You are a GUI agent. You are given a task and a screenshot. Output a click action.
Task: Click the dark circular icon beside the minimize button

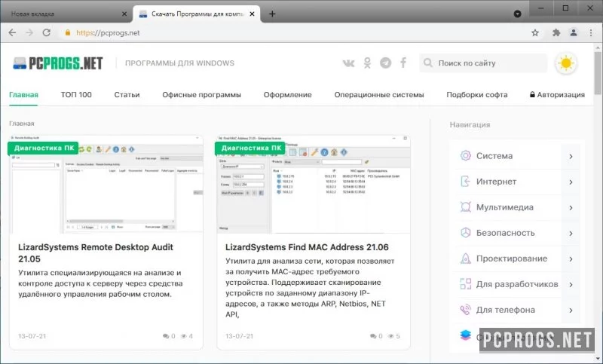(x=518, y=14)
